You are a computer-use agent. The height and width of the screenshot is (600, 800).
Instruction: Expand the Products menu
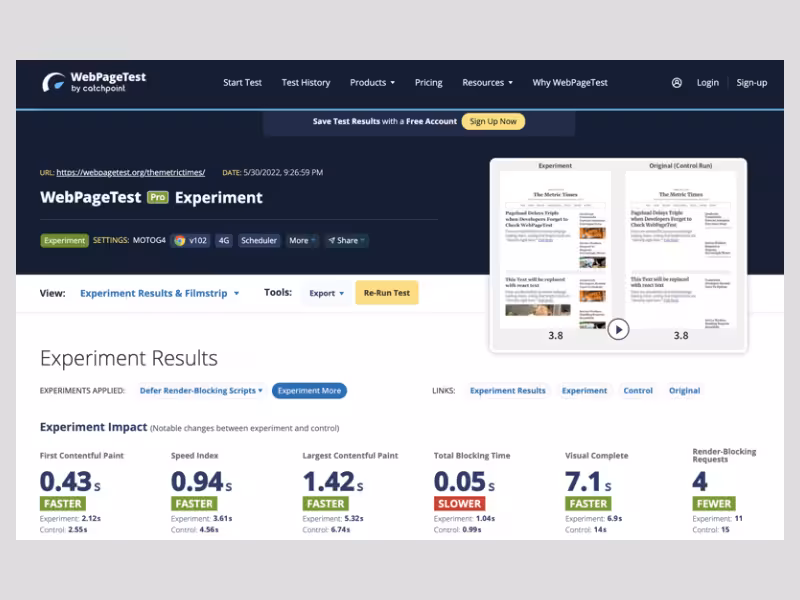point(372,83)
